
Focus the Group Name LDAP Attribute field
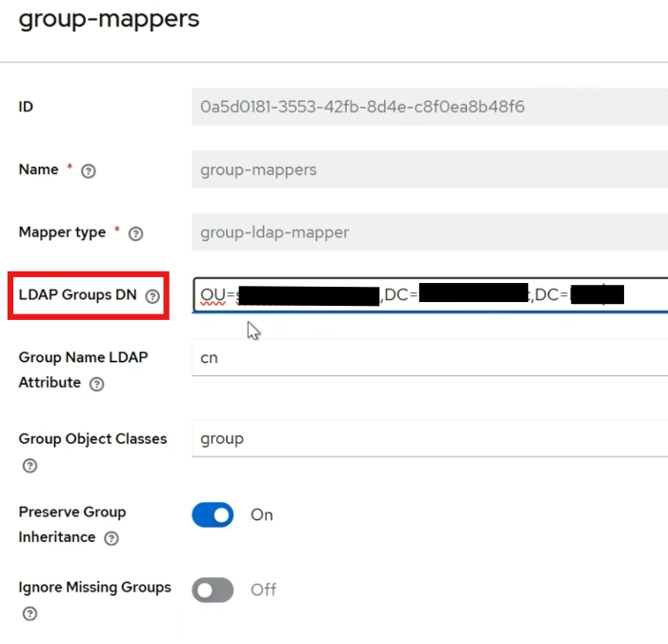429,359
